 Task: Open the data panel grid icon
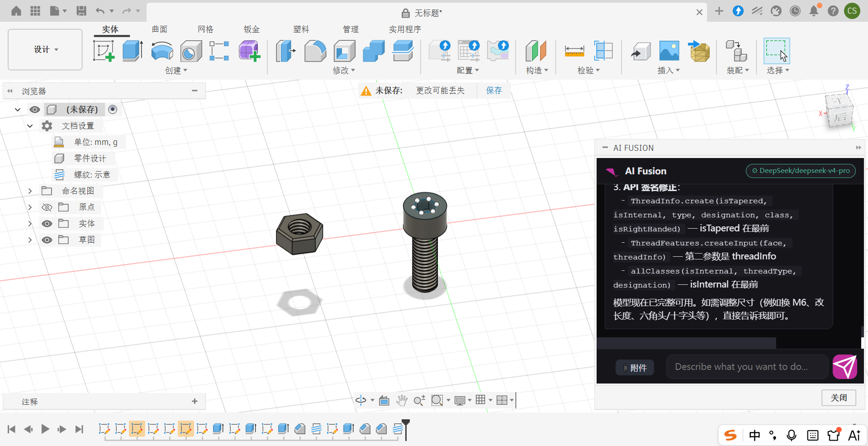click(x=35, y=11)
